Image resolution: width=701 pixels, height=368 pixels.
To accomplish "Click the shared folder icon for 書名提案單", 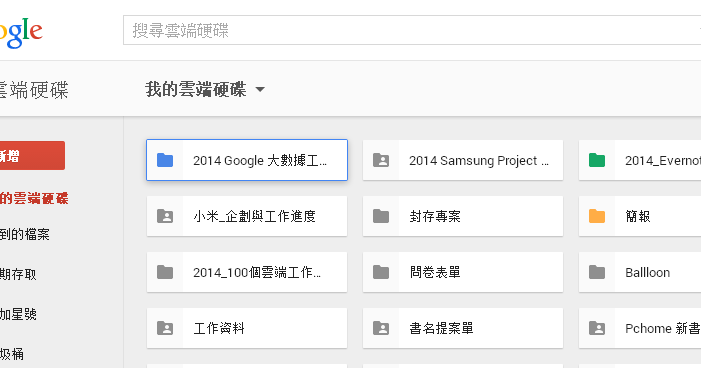I will tap(381, 328).
